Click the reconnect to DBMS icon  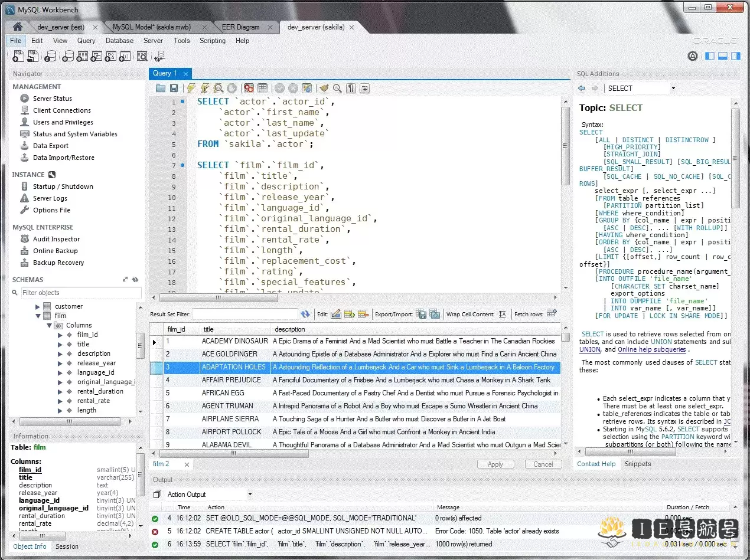coord(159,56)
